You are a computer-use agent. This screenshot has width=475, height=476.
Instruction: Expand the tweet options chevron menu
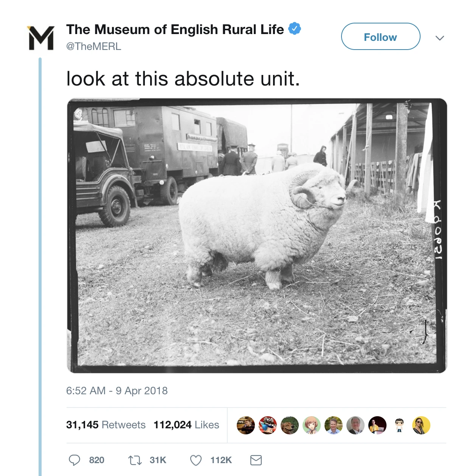439,38
